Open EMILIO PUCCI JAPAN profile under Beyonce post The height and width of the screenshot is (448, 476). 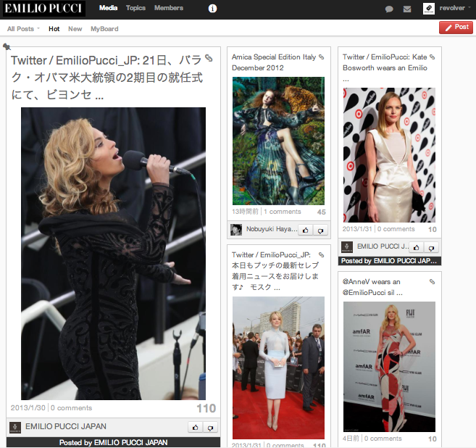[x=66, y=426]
